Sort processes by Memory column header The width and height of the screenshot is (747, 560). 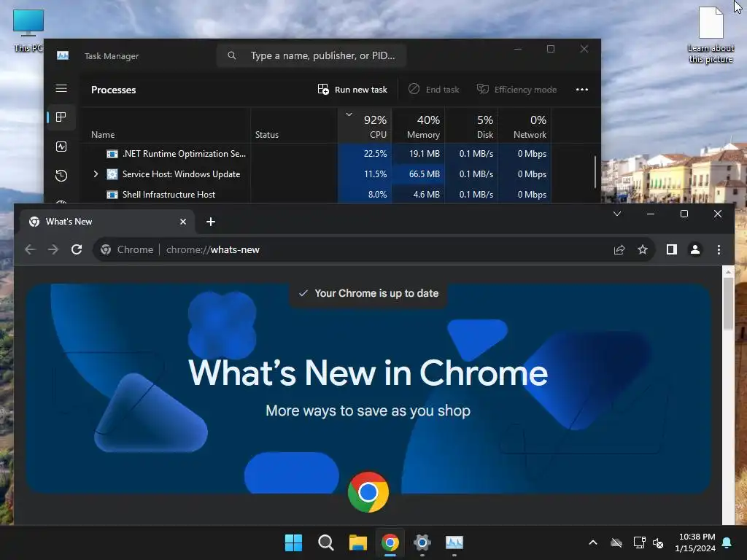[418, 126]
